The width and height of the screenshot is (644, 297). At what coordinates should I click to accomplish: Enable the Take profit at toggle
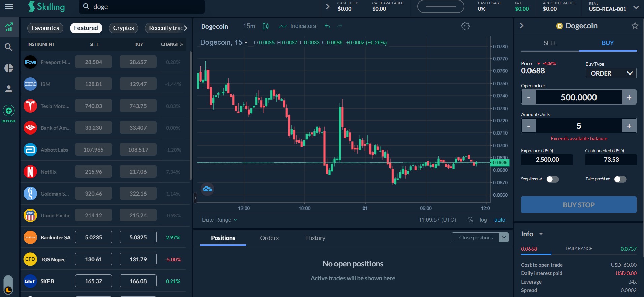click(620, 179)
